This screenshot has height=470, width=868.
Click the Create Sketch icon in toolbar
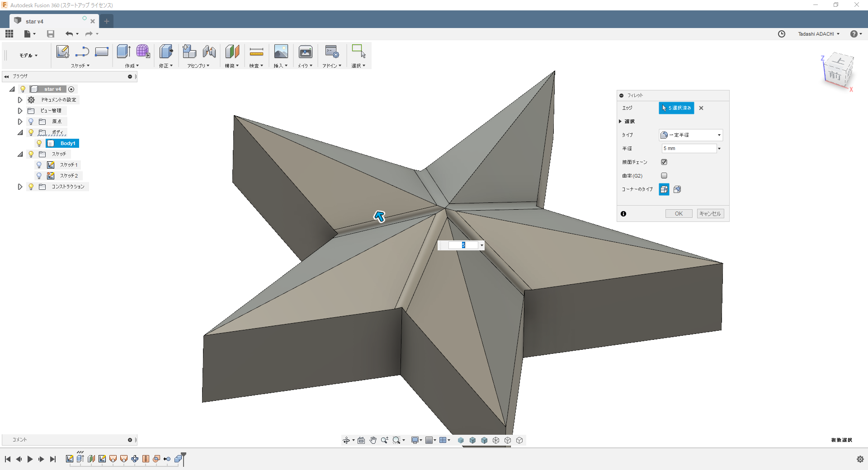coord(62,52)
